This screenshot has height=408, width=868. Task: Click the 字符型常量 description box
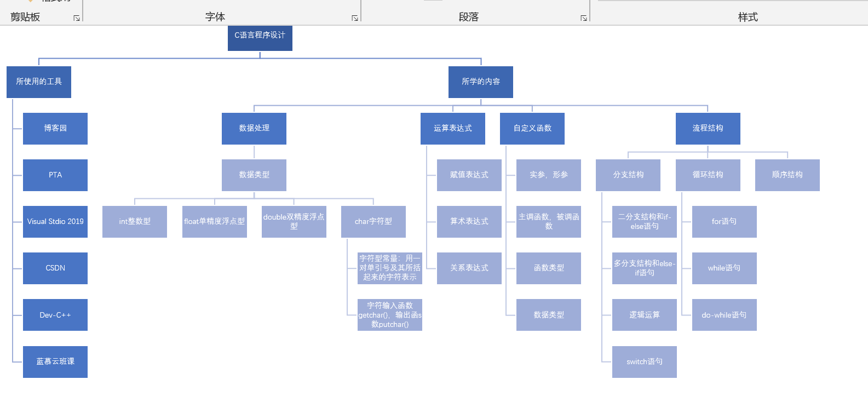pyautogui.click(x=390, y=268)
